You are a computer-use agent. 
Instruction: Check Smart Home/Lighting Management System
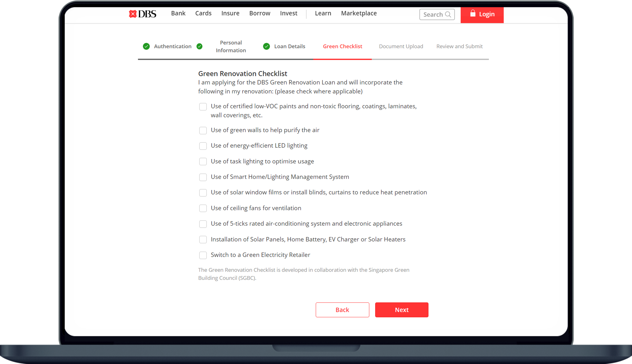click(x=203, y=177)
